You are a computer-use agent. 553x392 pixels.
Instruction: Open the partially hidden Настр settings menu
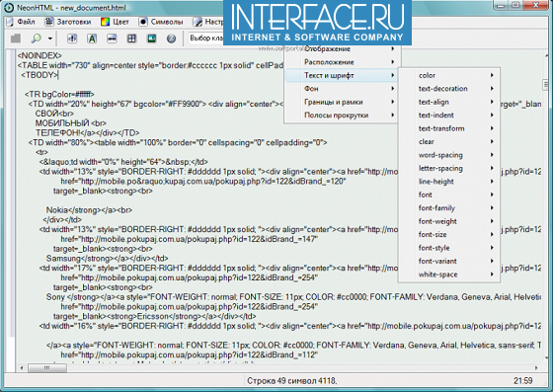click(208, 22)
